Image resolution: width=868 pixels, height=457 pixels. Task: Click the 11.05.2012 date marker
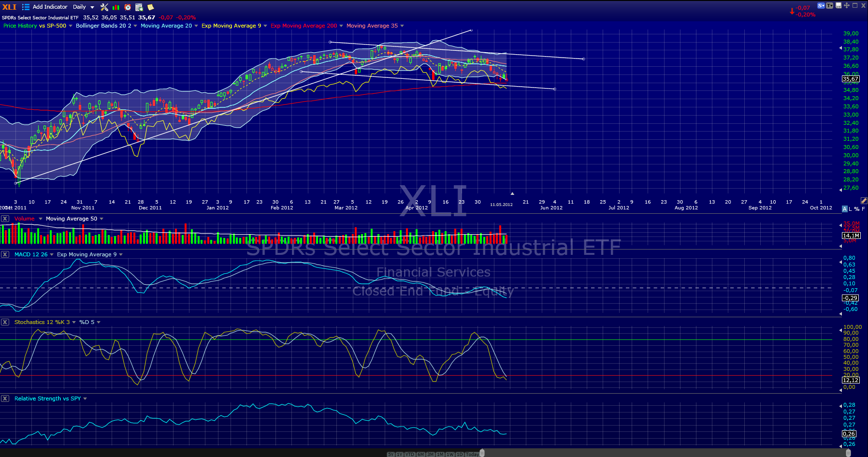click(501, 205)
